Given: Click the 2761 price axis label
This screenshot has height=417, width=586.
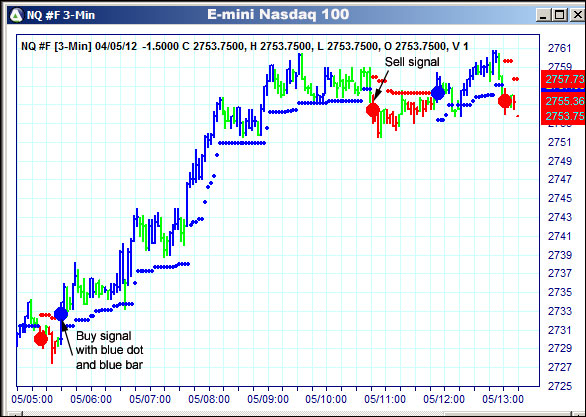Looking at the screenshot, I should (x=559, y=48).
